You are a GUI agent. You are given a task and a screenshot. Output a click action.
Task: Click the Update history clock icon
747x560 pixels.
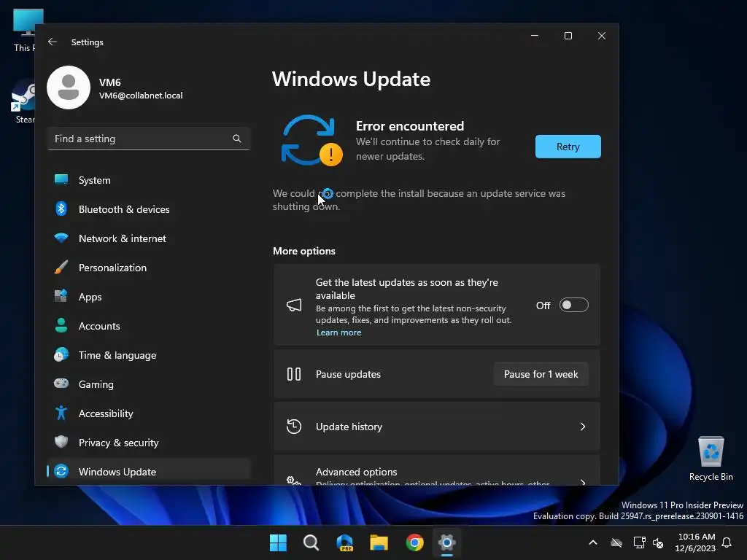tap(294, 426)
